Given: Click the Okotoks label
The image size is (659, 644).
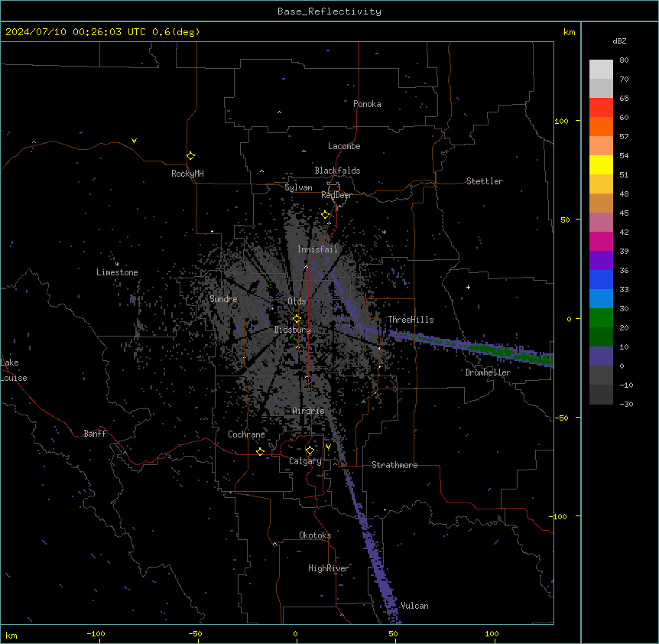Looking at the screenshot, I should pyautogui.click(x=315, y=535).
